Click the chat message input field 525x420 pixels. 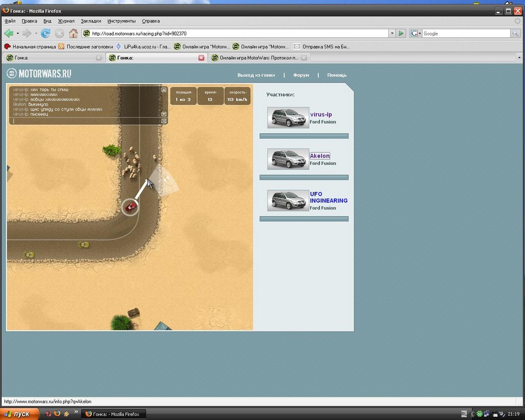pos(86,121)
